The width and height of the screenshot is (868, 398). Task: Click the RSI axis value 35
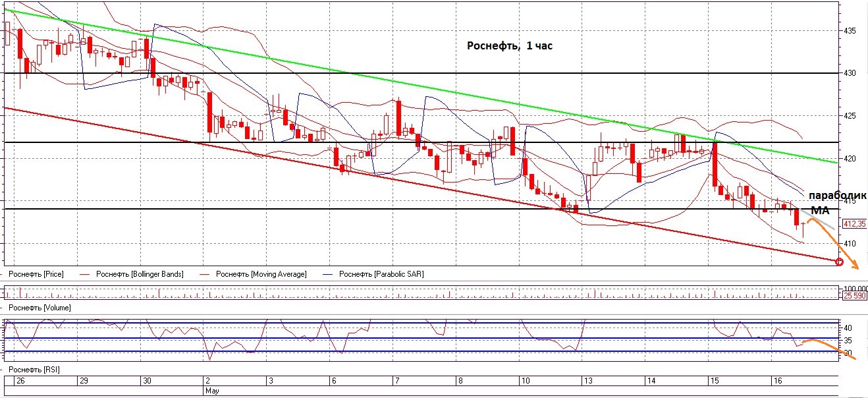point(848,341)
